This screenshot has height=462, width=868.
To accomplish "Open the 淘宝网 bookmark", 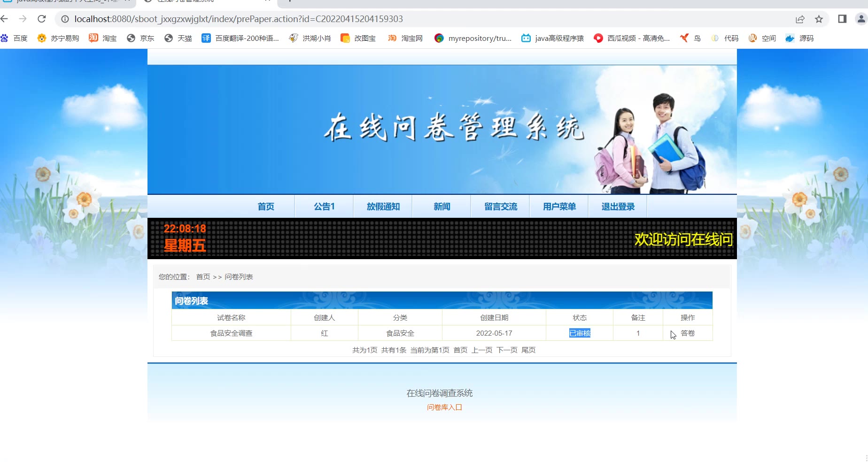I will pyautogui.click(x=405, y=38).
